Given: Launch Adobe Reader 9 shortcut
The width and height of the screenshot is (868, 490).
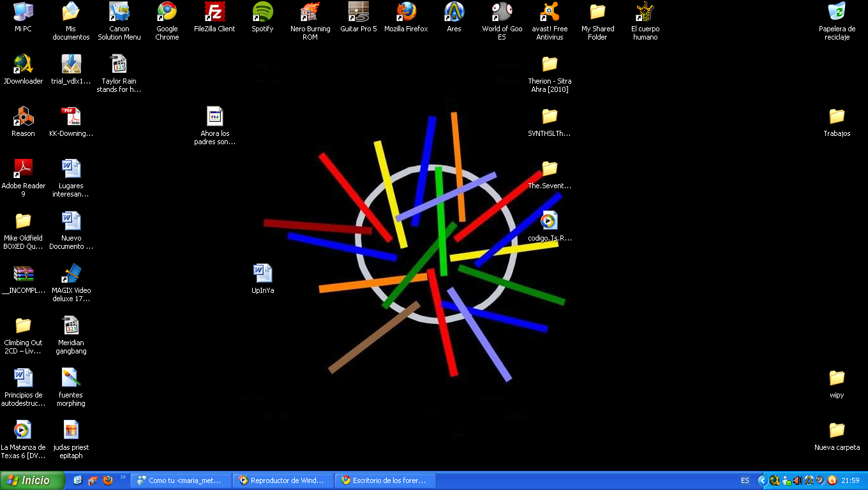Looking at the screenshot, I should 24,179.
